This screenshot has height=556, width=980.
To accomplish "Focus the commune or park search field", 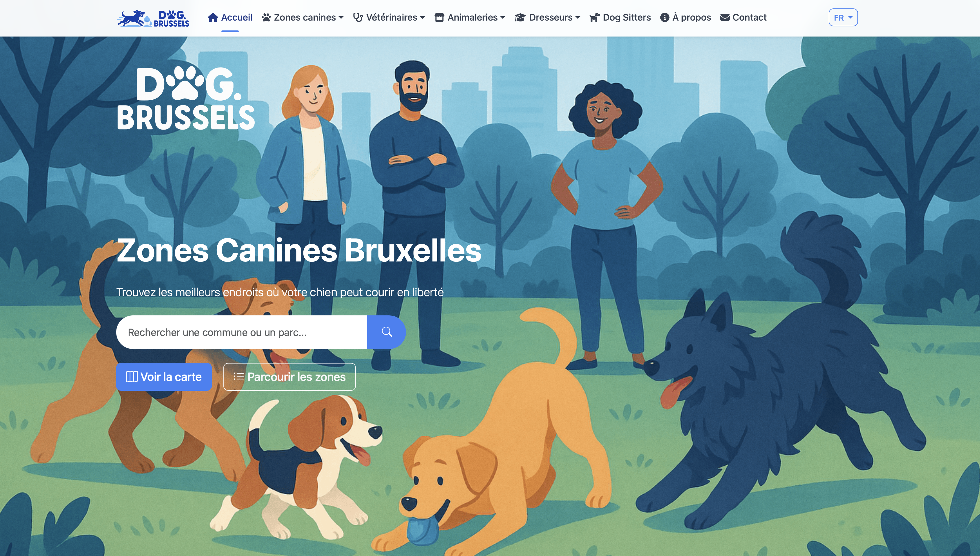I will [242, 332].
